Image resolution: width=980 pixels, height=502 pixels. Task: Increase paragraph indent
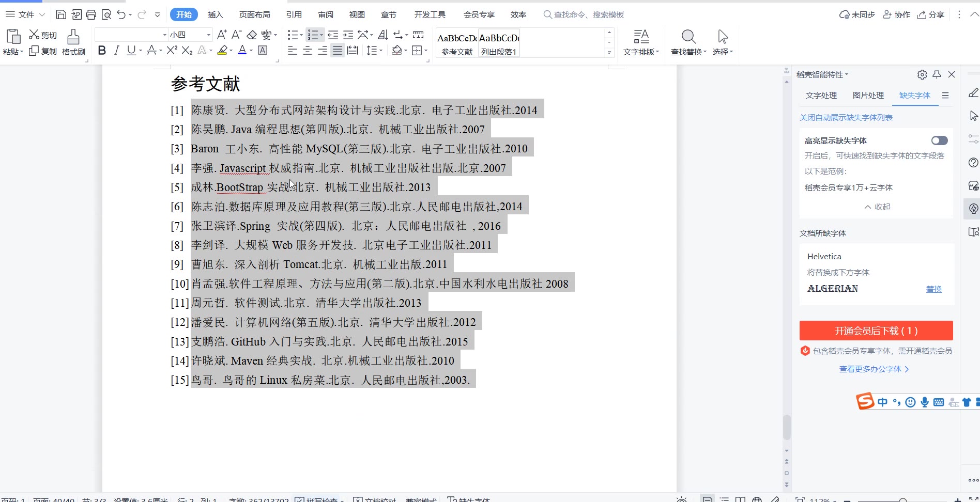pos(348,35)
